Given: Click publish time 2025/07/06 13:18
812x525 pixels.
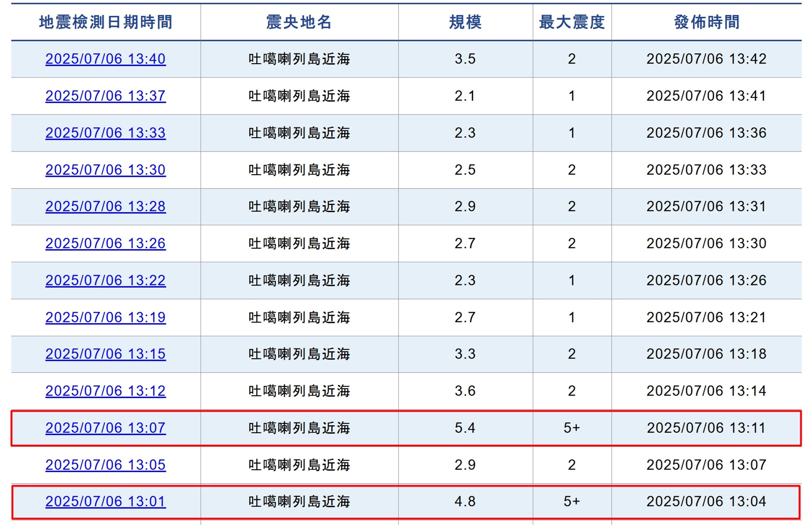Looking at the screenshot, I should (x=706, y=354).
